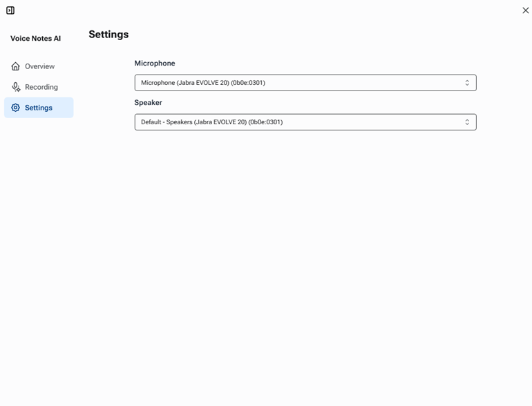Select the Settings sidebar item
The image size is (532, 406).
coord(39,108)
